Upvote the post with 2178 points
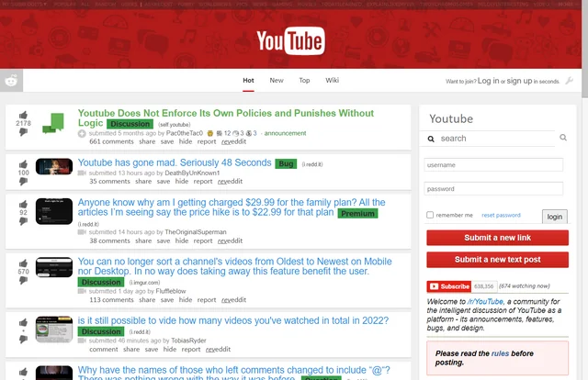588x380 pixels. tap(23, 115)
